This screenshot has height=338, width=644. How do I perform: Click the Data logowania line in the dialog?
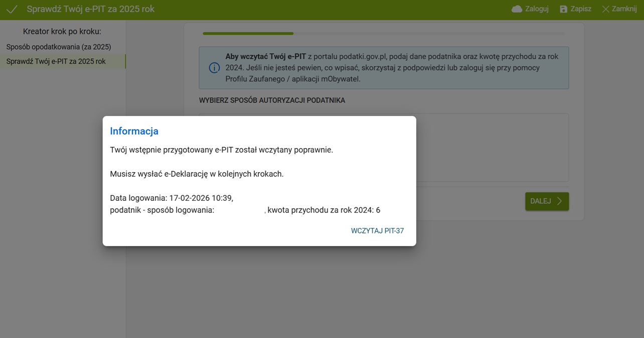(x=172, y=198)
